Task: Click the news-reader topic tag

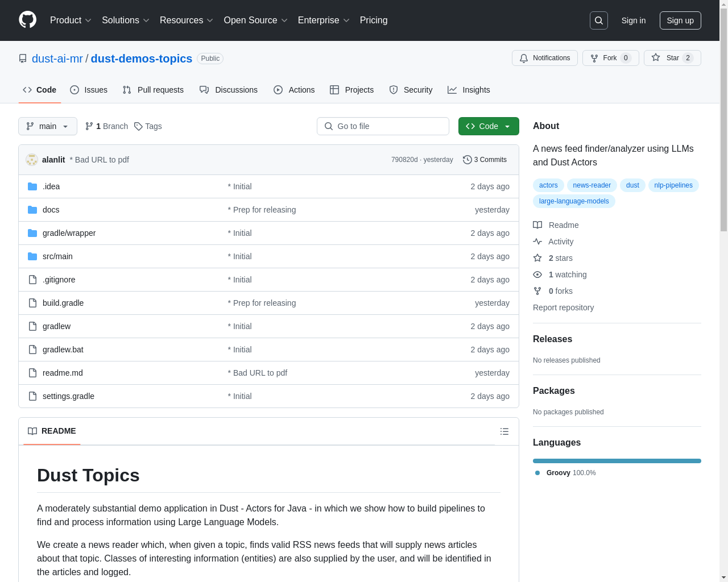Action: (591, 185)
